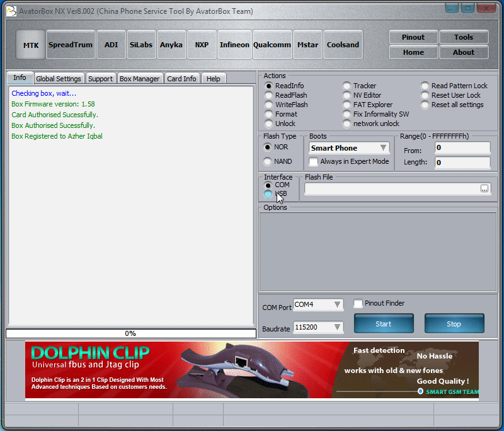Select the ADI platform button
Image resolution: width=504 pixels, height=431 pixels.
pos(112,45)
